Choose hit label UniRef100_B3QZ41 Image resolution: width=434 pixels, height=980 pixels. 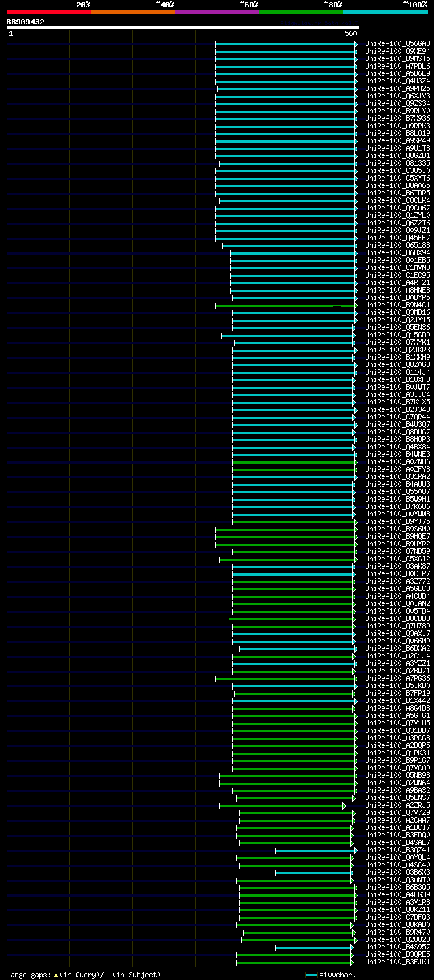(397, 850)
